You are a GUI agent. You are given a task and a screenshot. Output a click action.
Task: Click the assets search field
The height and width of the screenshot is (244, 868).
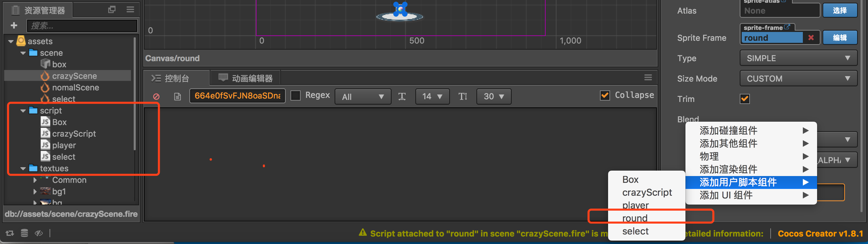click(82, 25)
